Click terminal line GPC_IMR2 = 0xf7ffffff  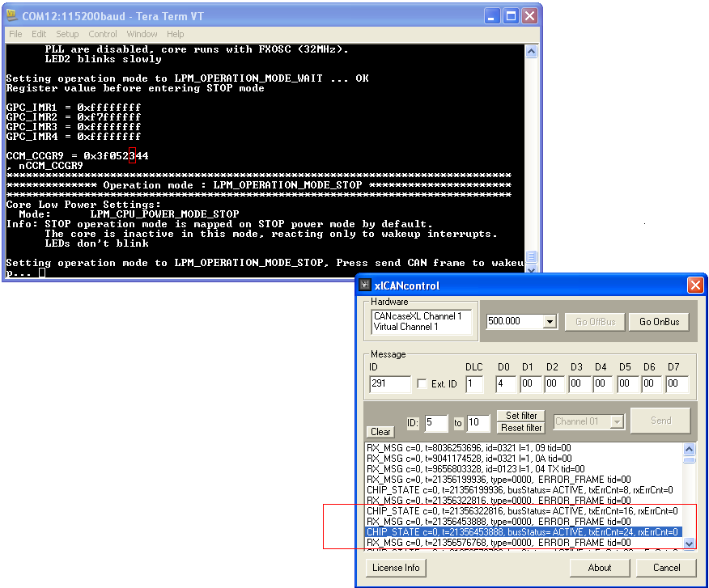tap(74, 117)
